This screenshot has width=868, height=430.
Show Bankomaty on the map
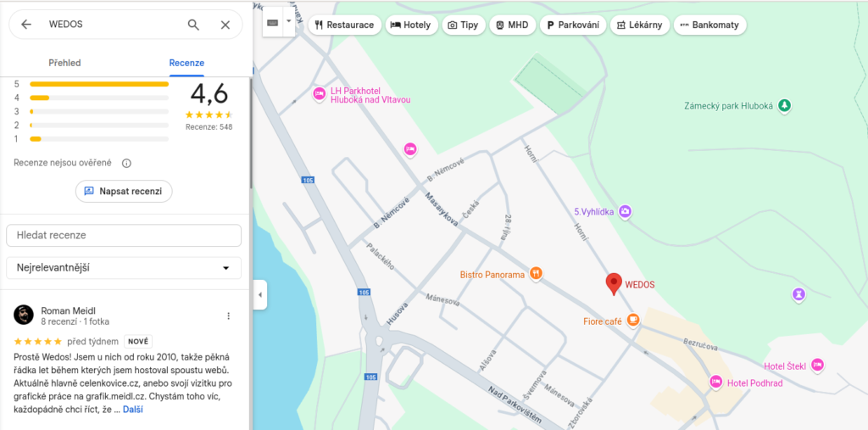click(x=709, y=25)
